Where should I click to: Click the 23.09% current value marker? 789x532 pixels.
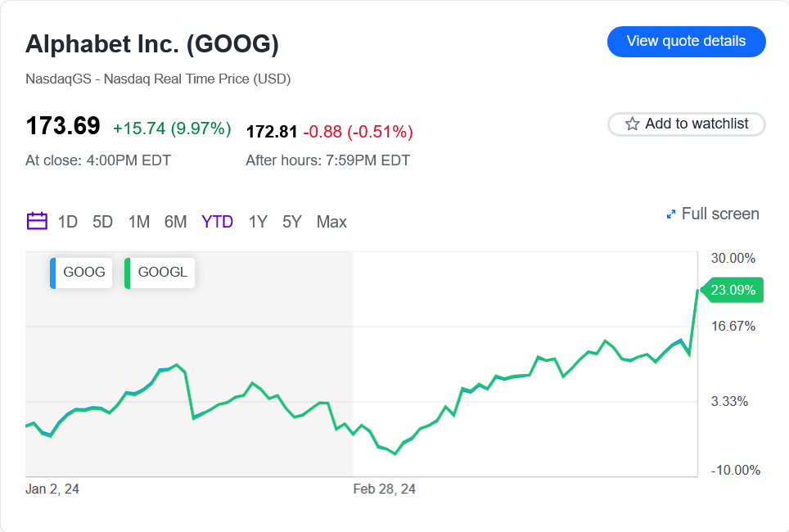click(x=733, y=290)
